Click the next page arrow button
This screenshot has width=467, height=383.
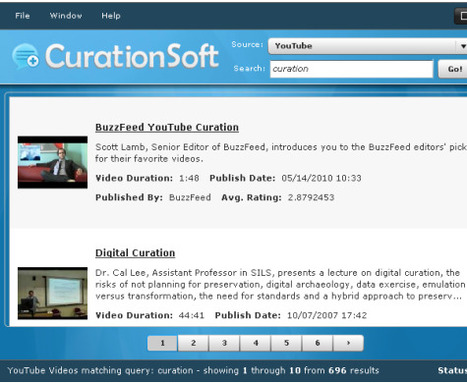point(348,343)
